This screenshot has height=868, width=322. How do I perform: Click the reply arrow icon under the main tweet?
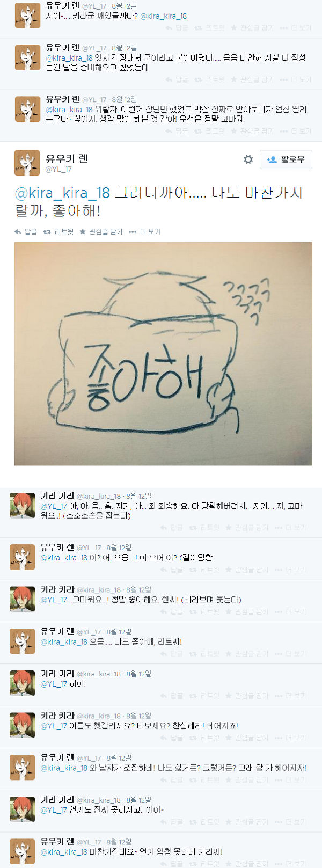pos(18,232)
